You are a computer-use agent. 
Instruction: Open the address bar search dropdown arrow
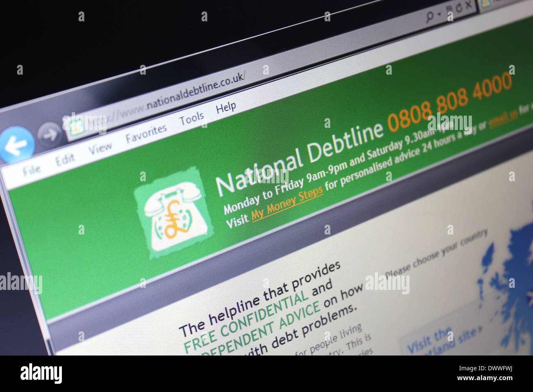[439, 14]
